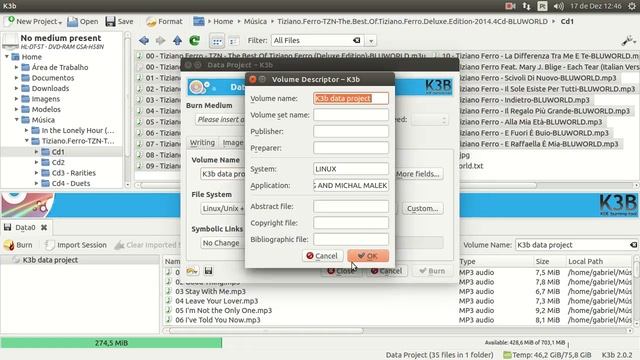Image resolution: width=640 pixels, height=360 pixels.
Task: Click the Bibliographic file field
Action: [351, 239]
